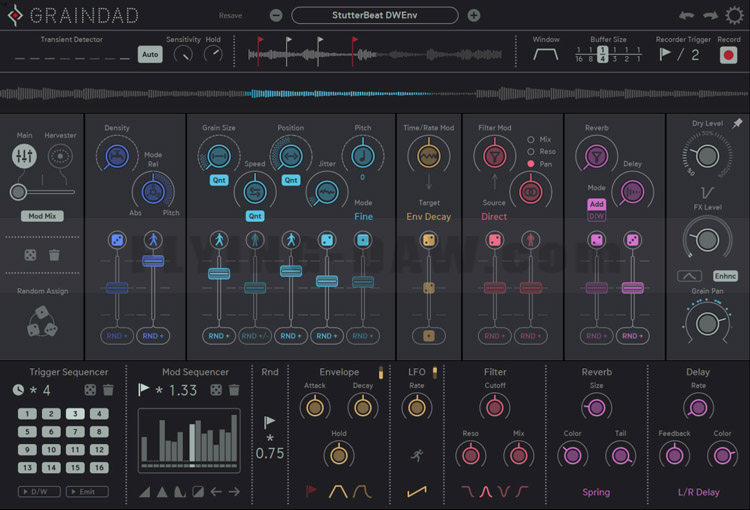Image resolution: width=750 pixels, height=510 pixels.
Task: Toggle Qnt under Position knob
Action: pyautogui.click(x=291, y=180)
